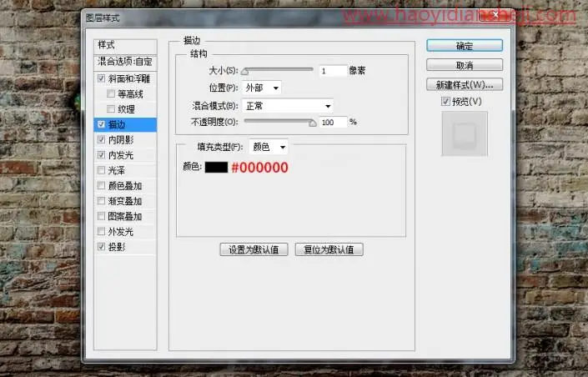The image size is (588, 377).
Task: Click the 不透明度 slider handle
Action: coord(313,123)
